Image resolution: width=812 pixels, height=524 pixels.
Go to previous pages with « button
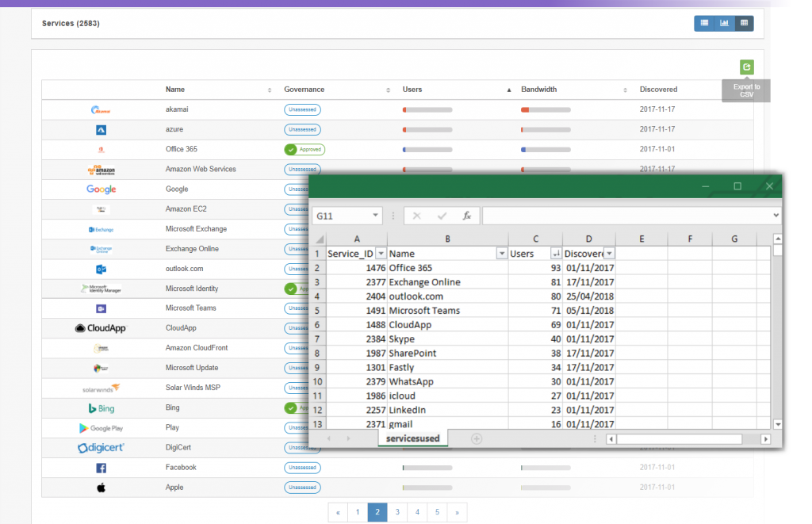pyautogui.click(x=338, y=512)
